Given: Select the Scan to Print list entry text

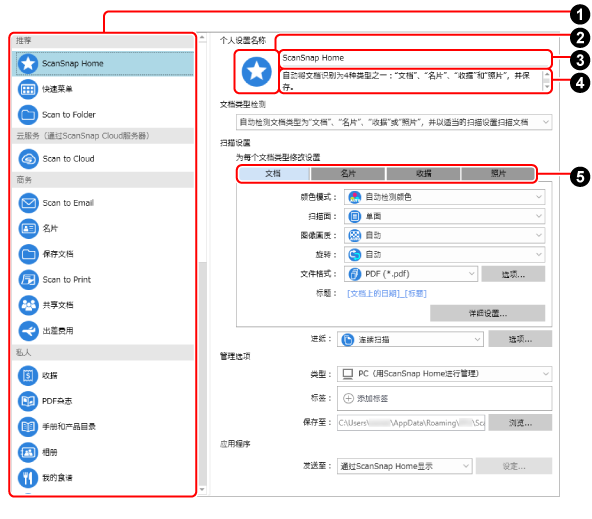Looking at the screenshot, I should [66, 280].
